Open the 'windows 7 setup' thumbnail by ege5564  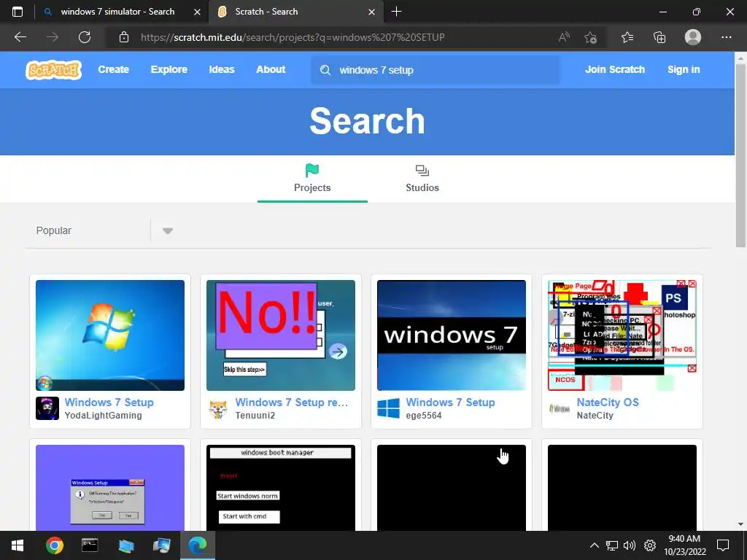click(x=451, y=335)
